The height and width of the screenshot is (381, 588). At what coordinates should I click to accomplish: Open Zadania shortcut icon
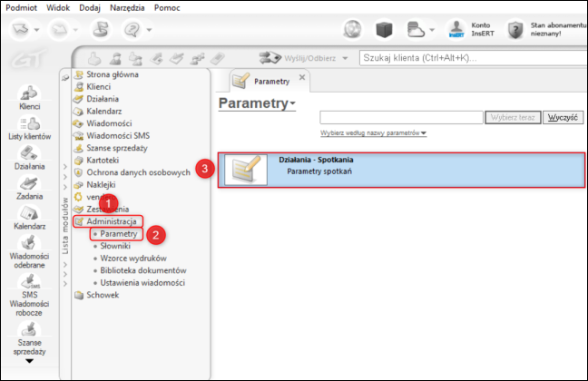[29, 189]
